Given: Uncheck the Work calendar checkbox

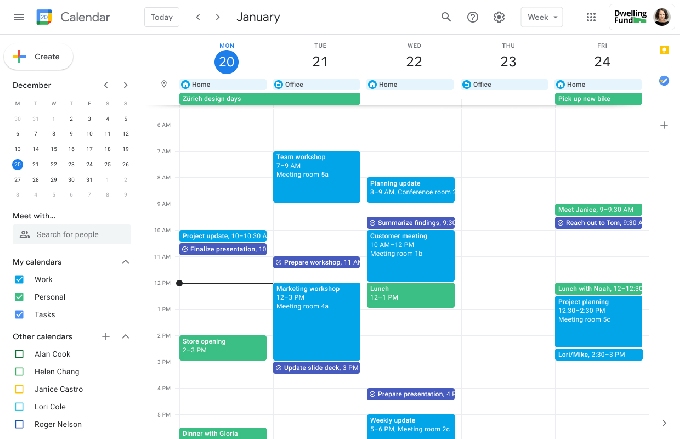Looking at the screenshot, I should [19, 280].
